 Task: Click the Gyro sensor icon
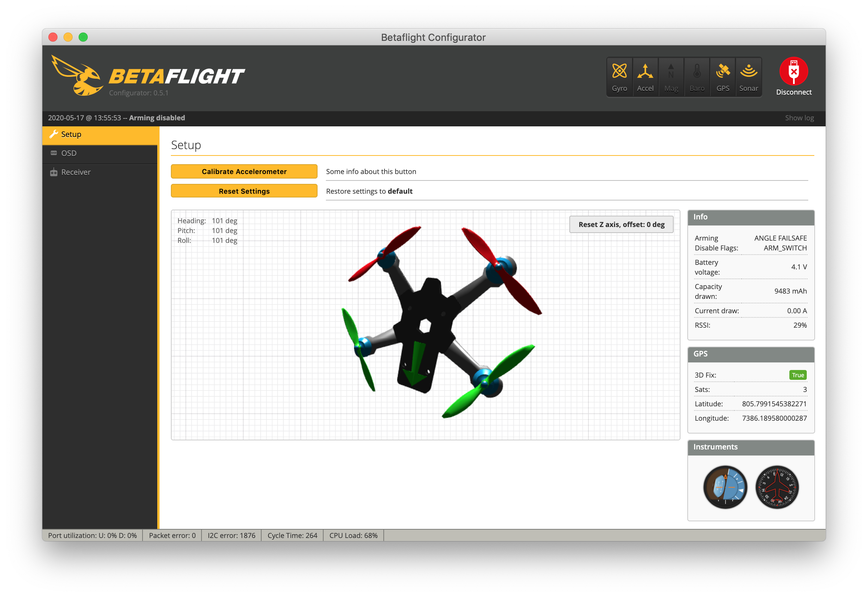click(619, 71)
